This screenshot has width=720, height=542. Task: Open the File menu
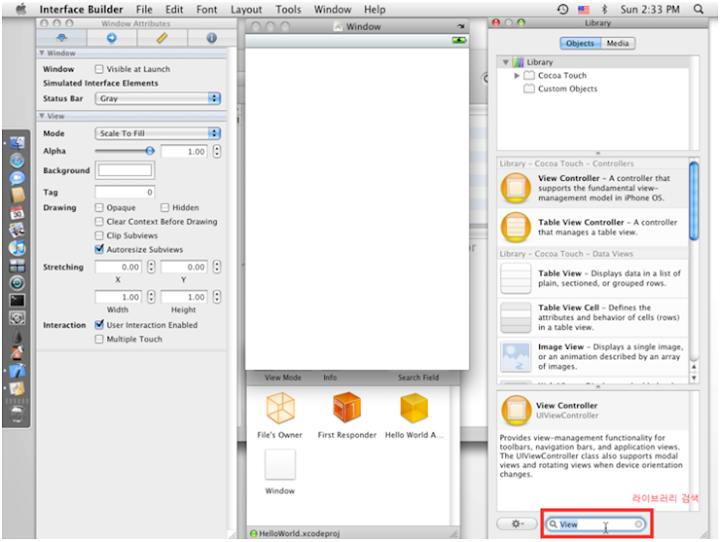point(144,9)
